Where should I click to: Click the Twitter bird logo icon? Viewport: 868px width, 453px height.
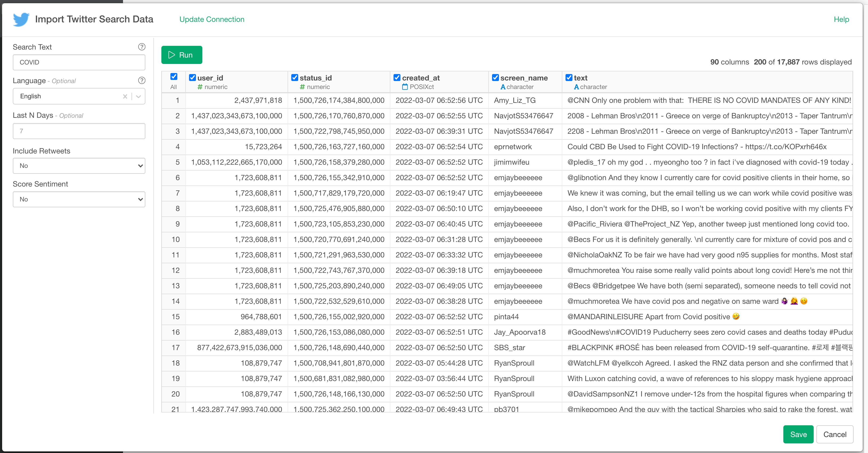21,19
